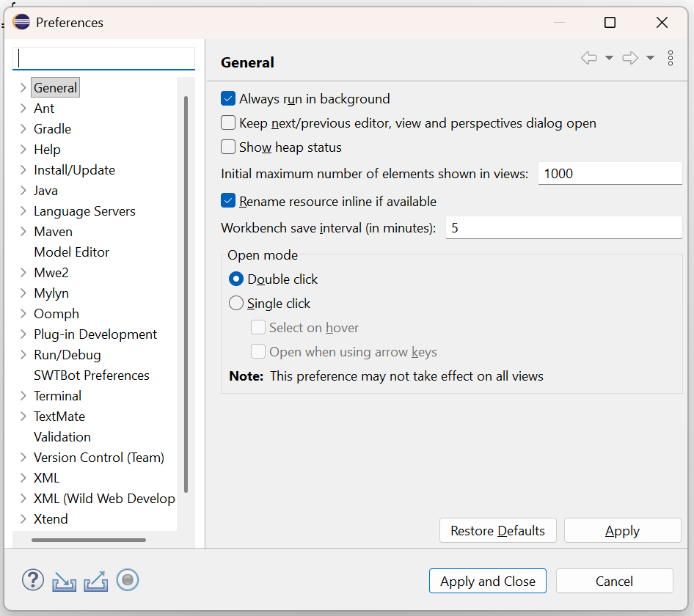Click the Forward navigation arrow icon
694x616 pixels.
pyautogui.click(x=630, y=59)
